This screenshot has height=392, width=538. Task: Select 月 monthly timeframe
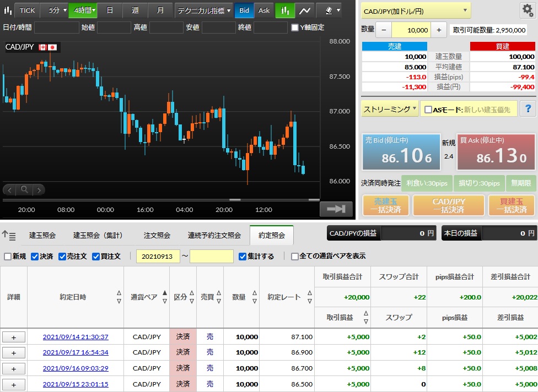pyautogui.click(x=160, y=10)
